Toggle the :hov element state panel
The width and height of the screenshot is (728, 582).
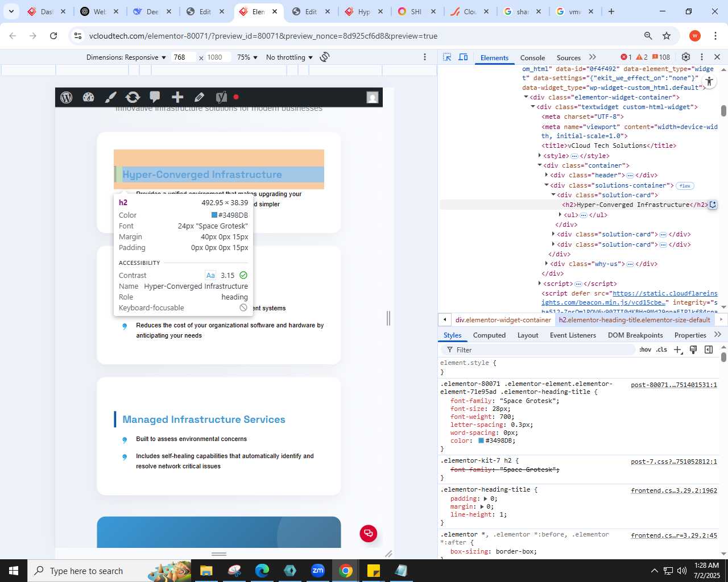tap(645, 350)
